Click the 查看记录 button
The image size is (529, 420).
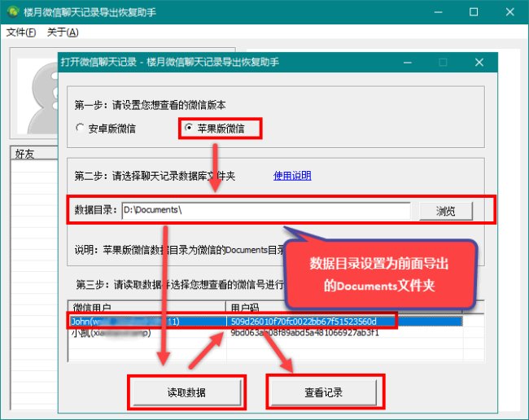point(324,392)
